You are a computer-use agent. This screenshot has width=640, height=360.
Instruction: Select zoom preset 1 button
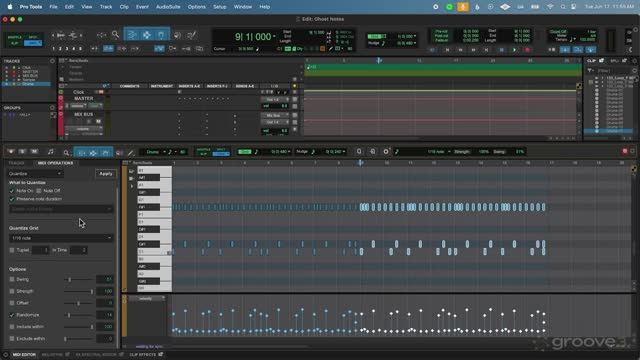53,49
